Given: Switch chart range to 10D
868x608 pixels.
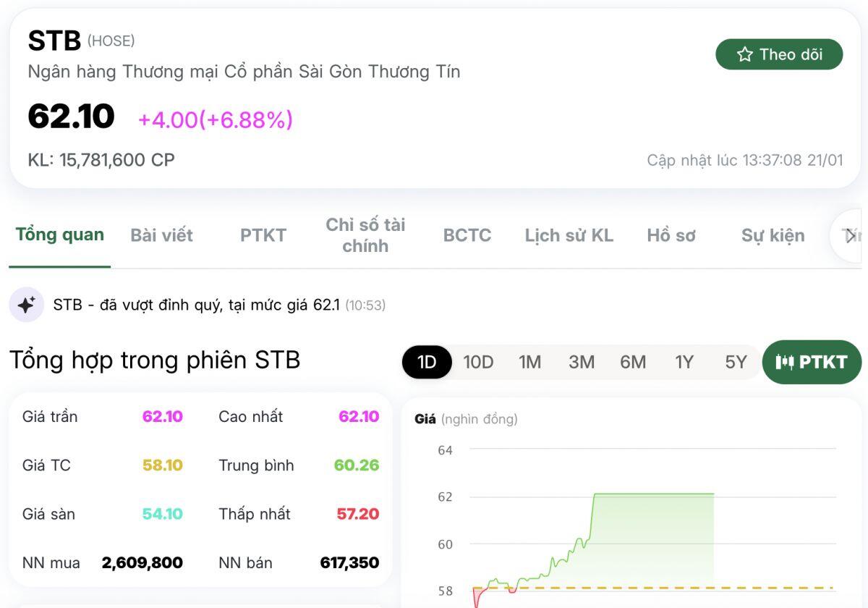Looking at the screenshot, I should point(477,362).
